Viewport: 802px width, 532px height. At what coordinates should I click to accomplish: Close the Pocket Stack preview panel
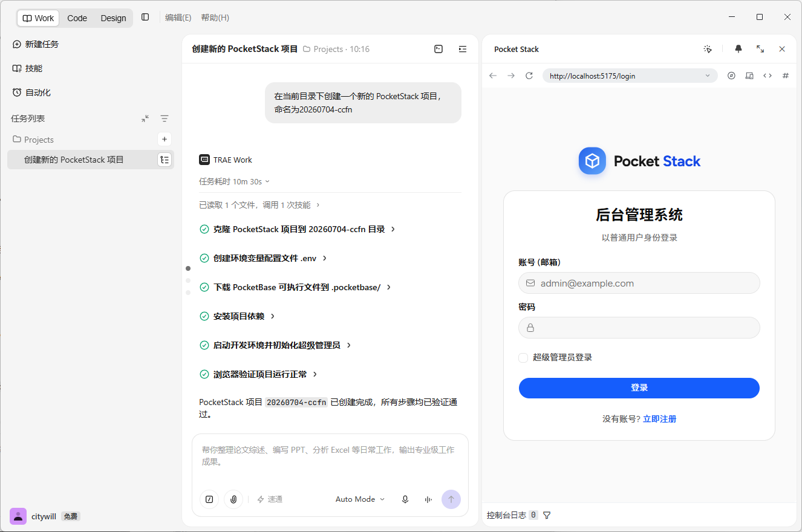782,49
